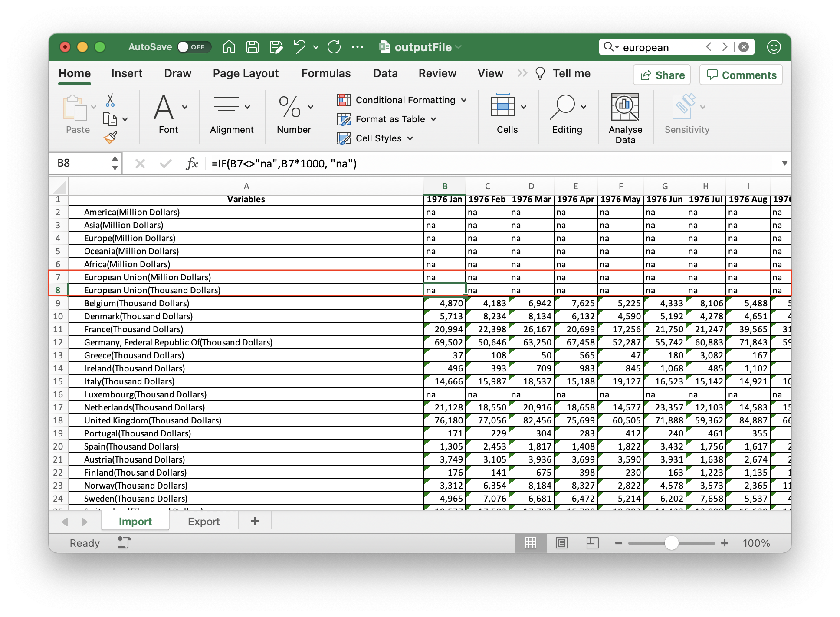This screenshot has height=617, width=840.
Task: Expand the formula bar chevron
Action: 784,164
